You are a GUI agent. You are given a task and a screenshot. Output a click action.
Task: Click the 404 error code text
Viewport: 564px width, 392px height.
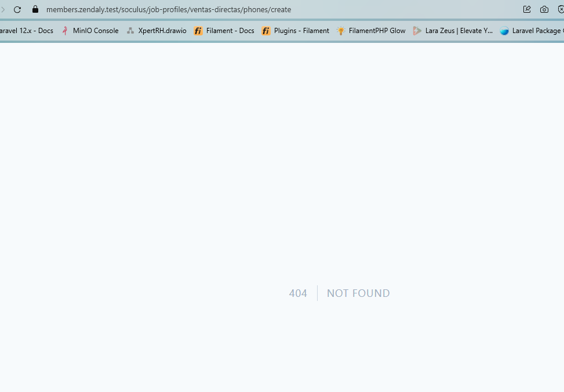pyautogui.click(x=298, y=293)
